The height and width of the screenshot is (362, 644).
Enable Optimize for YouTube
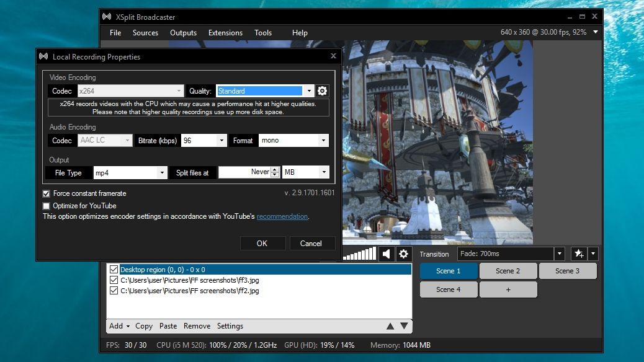click(x=47, y=206)
